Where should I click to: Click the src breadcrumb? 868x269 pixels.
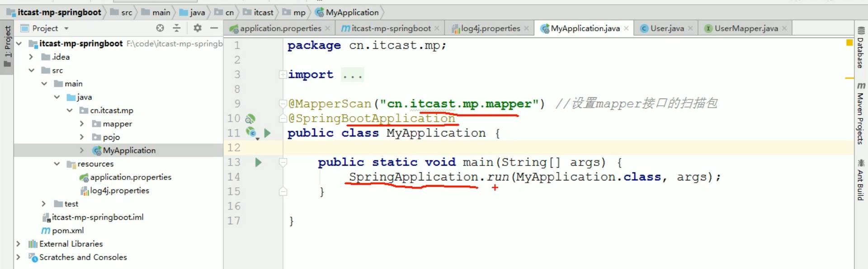(x=121, y=12)
